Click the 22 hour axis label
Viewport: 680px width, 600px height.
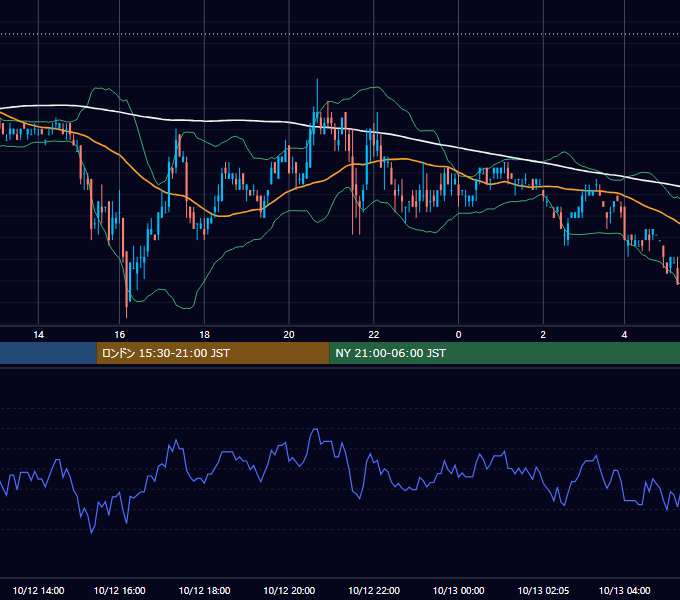(x=374, y=335)
